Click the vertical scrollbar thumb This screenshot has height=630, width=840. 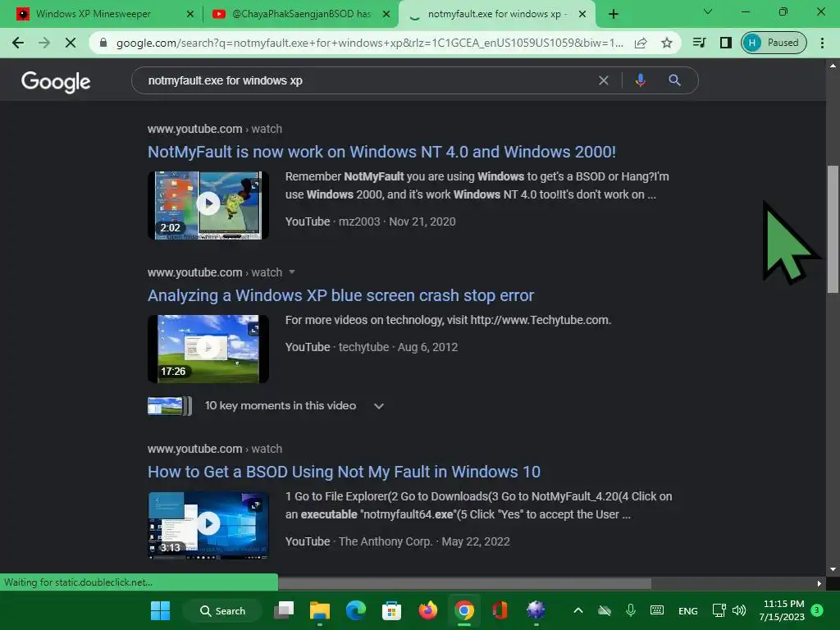click(833, 230)
